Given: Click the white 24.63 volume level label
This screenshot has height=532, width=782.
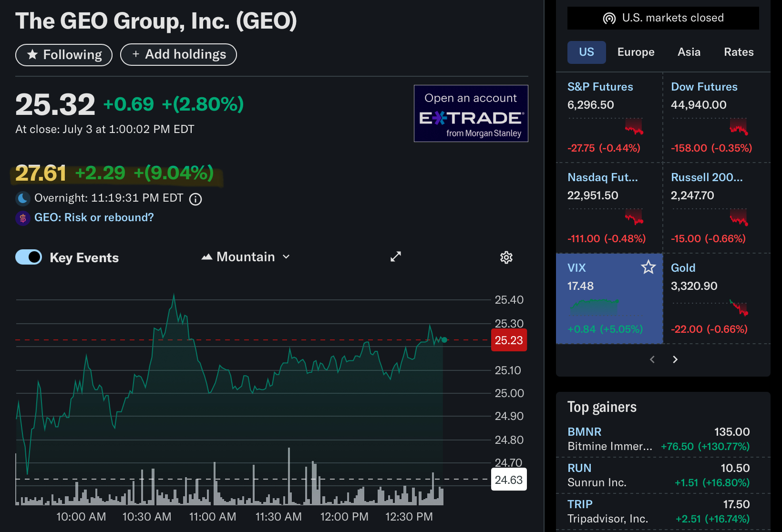Looking at the screenshot, I should 509,480.
